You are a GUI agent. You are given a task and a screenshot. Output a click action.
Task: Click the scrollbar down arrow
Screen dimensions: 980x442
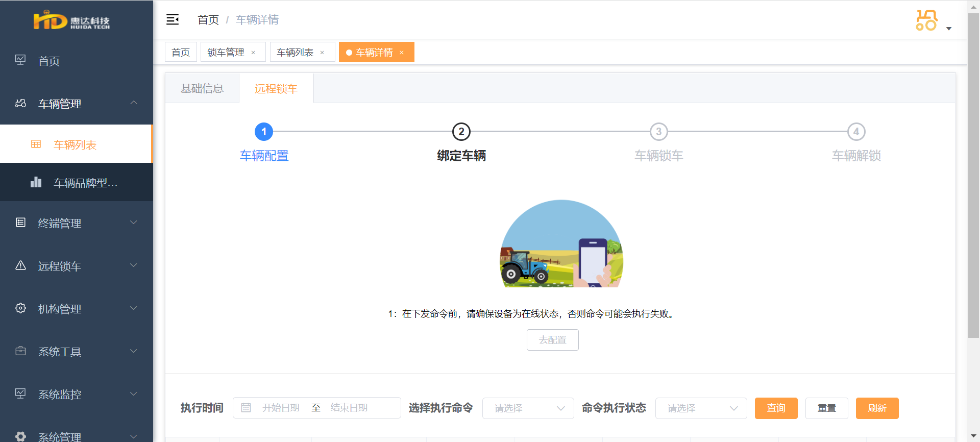pyautogui.click(x=973, y=436)
